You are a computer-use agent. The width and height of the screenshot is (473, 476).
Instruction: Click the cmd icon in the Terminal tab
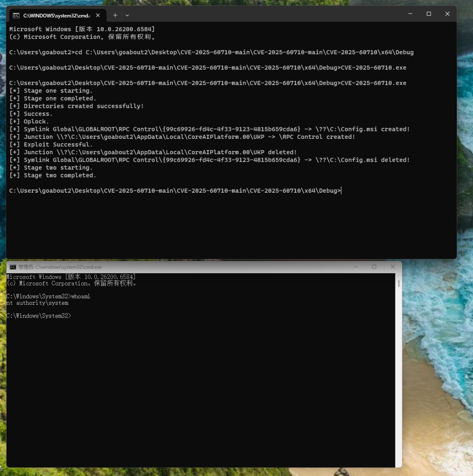pyautogui.click(x=16, y=15)
